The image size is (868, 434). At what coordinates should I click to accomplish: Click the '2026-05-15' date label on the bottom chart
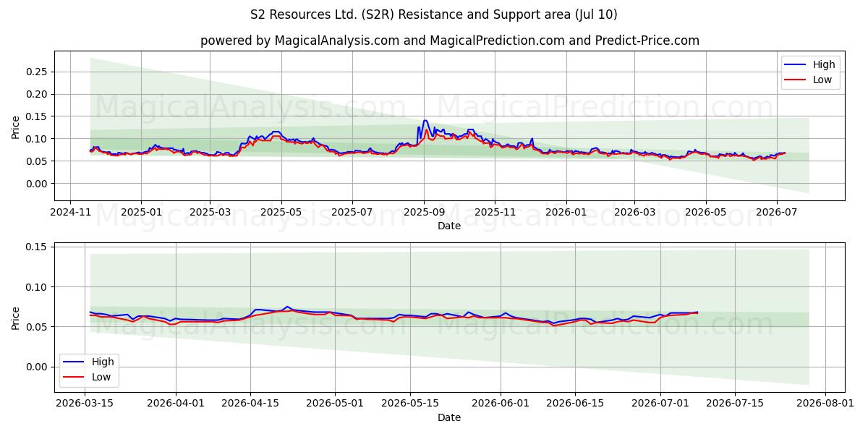tap(410, 404)
